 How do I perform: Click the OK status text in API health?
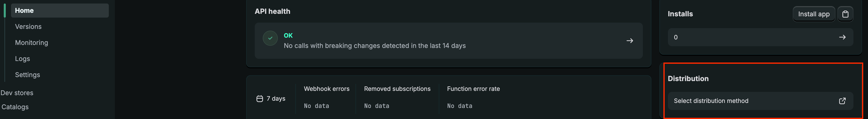pos(288,35)
